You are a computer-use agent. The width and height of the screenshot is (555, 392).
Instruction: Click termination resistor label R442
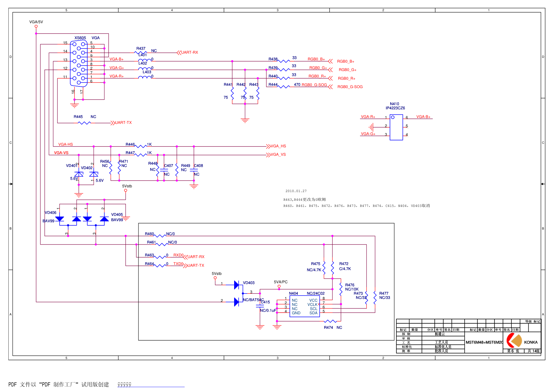click(x=241, y=84)
